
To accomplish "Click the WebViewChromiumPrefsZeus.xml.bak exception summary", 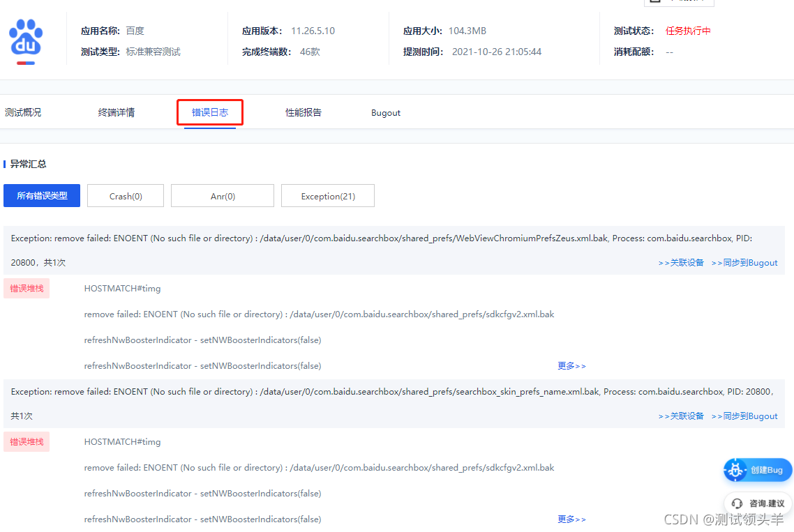I will pos(394,250).
